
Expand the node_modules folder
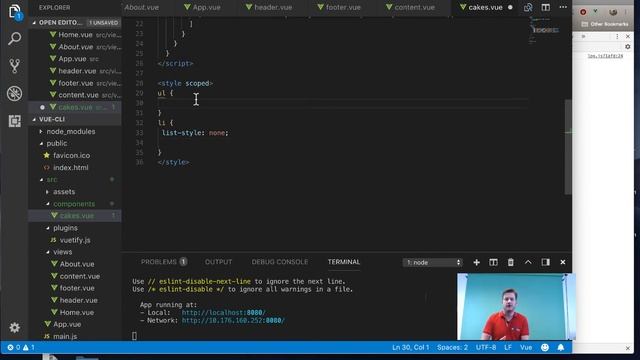pyautogui.click(x=71, y=131)
